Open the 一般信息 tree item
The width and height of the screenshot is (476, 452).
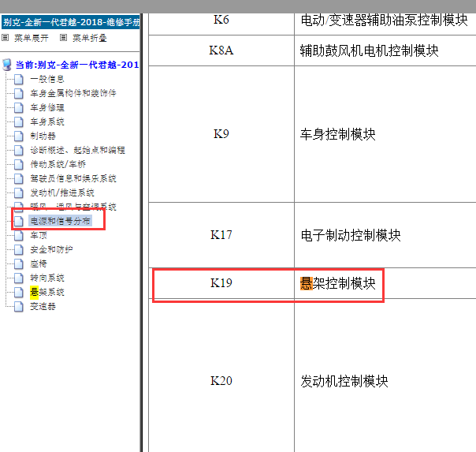point(47,80)
